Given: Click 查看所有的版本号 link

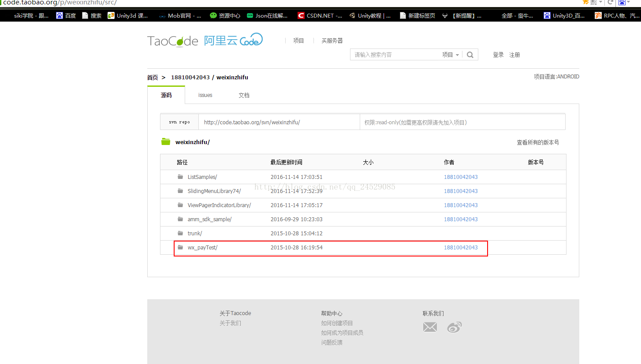Looking at the screenshot, I should click(x=538, y=142).
